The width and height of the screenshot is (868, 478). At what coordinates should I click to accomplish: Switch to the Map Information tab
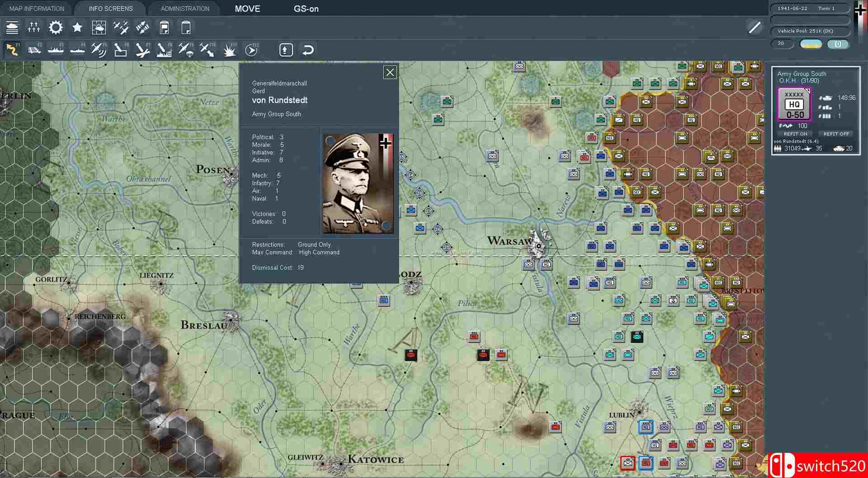pyautogui.click(x=37, y=9)
